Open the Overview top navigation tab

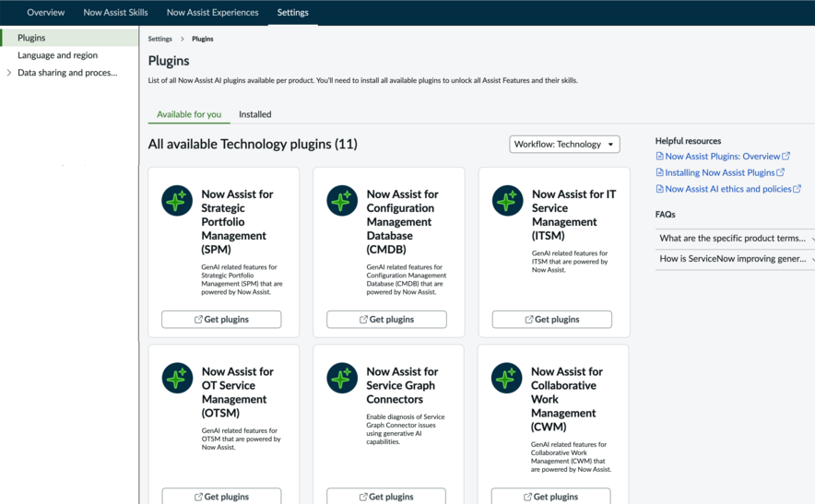(46, 13)
